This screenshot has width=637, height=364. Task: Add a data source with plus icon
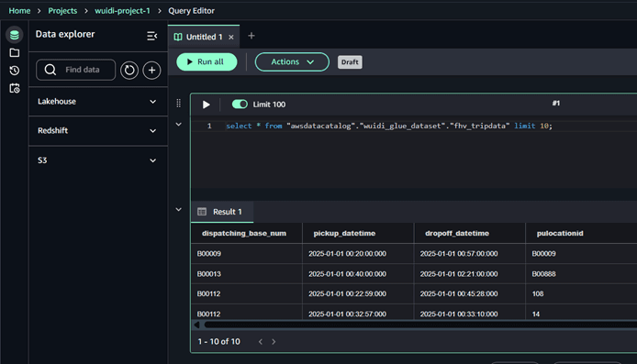pos(151,71)
